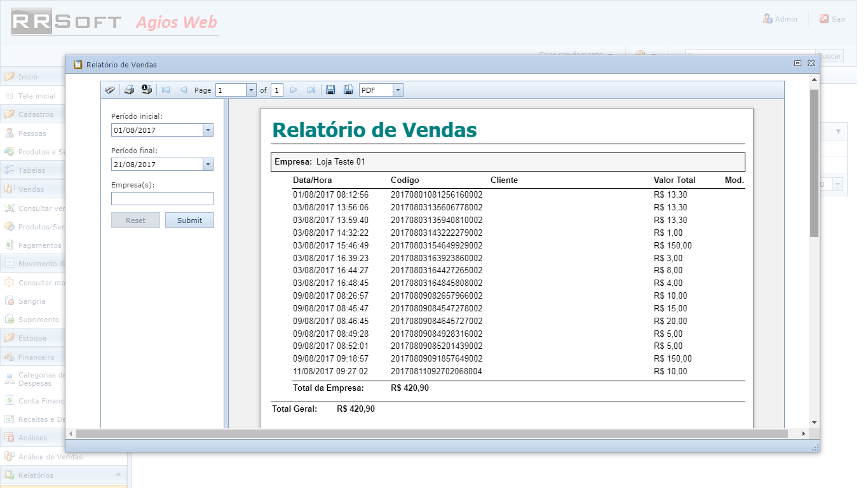Open the Período inicial date picker
Viewport: 868px width, 488px height.
coord(208,130)
